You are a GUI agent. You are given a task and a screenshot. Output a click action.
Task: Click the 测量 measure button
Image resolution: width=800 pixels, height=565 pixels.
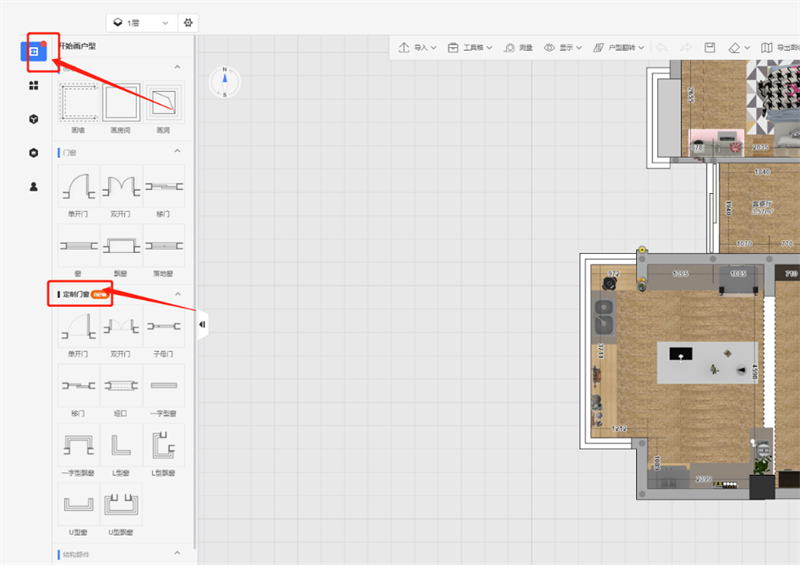(518, 47)
